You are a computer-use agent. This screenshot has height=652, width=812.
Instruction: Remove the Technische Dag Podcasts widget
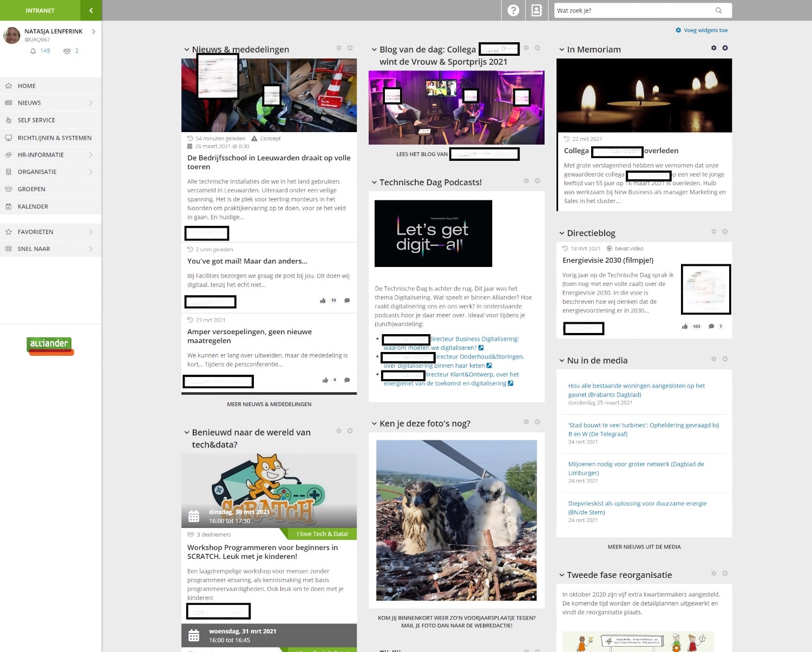click(x=538, y=181)
